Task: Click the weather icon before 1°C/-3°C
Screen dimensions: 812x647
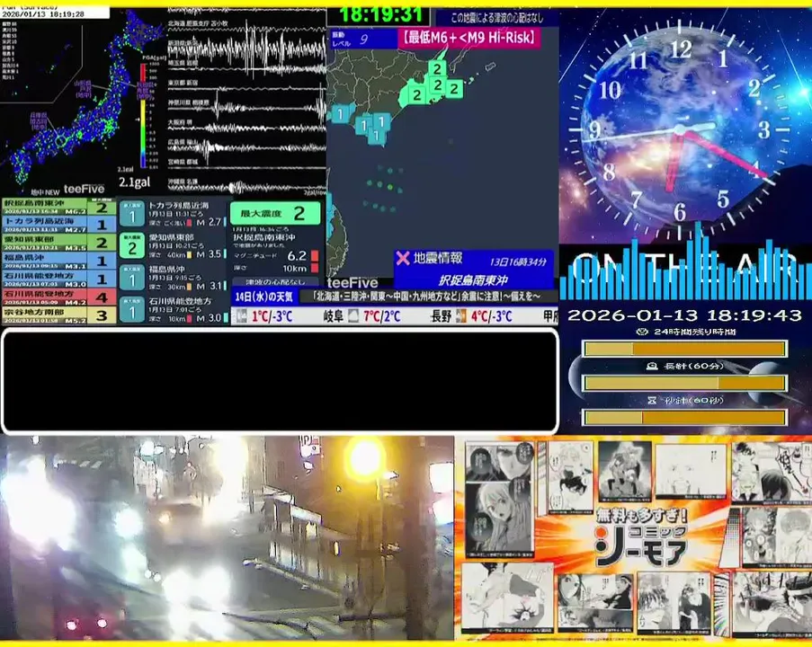Action: [x=241, y=315]
